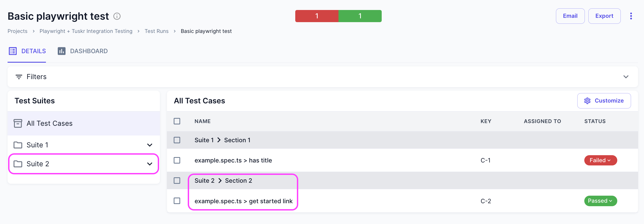Screen dimensions: 644x224
Task: Open the Passed status dropdown
Action: [x=601, y=201]
